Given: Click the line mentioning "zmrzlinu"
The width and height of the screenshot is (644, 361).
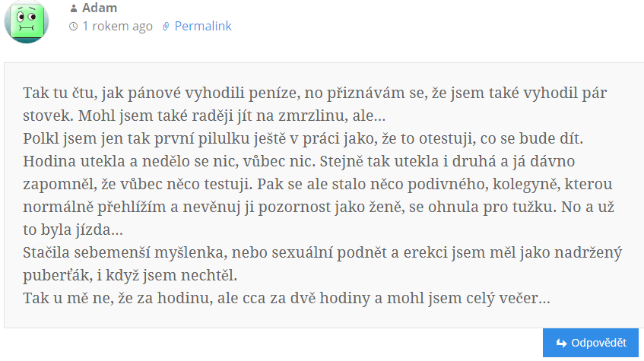Looking at the screenshot, I should (204, 116).
